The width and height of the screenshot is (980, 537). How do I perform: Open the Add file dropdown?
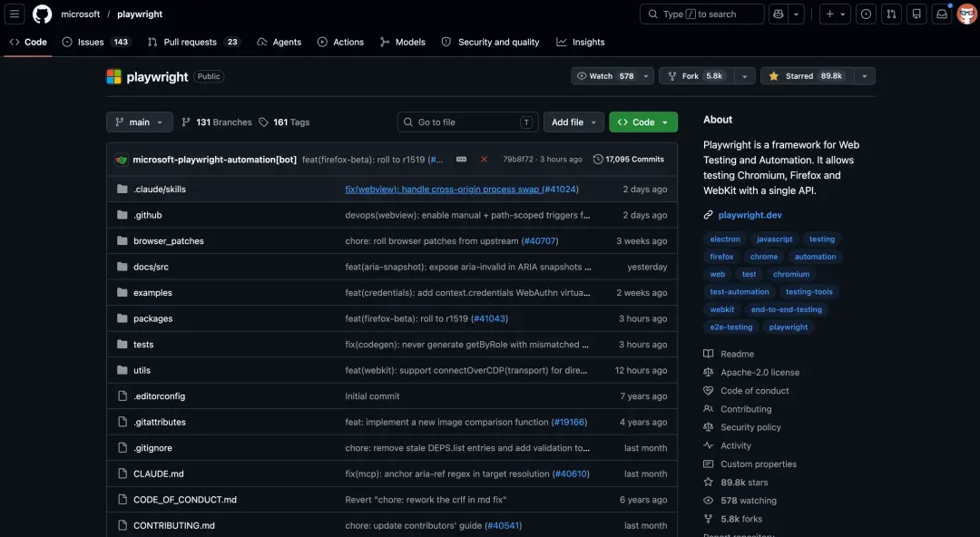(x=573, y=122)
